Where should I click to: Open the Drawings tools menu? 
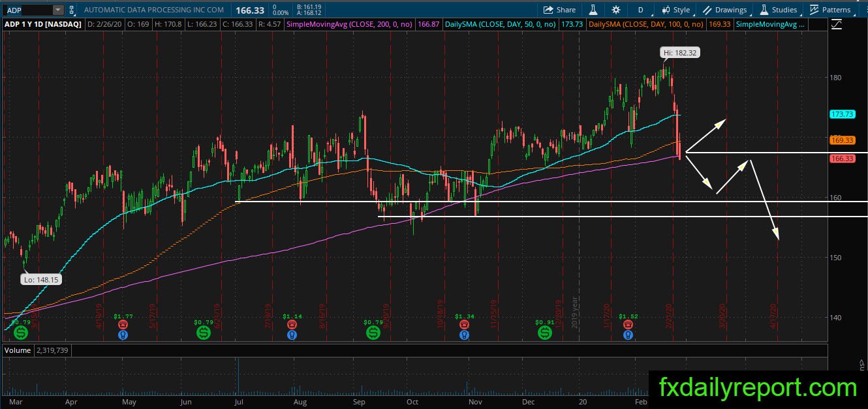click(x=724, y=10)
